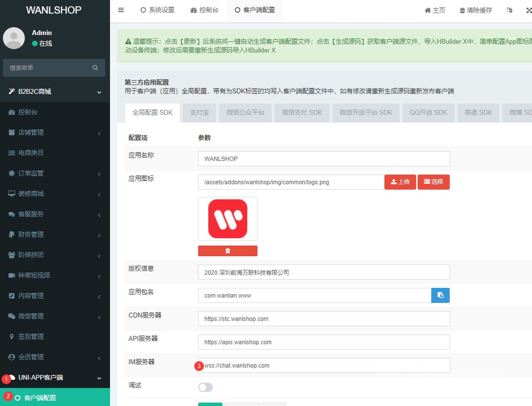Click the fullscreen icon in the top bar
Viewport: 532px width, 406px height.
coord(529,10)
